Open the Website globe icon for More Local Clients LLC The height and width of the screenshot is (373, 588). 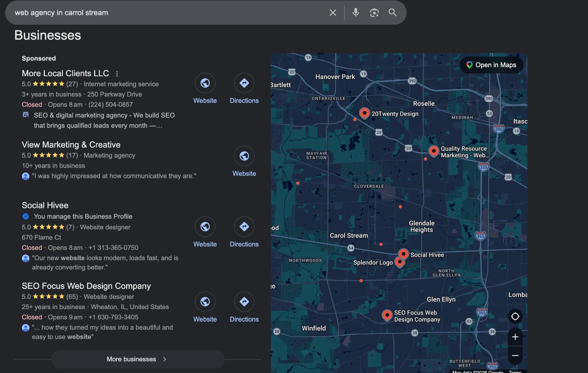pos(205,83)
